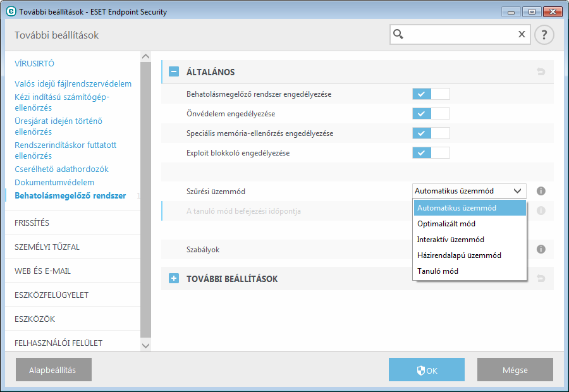Expand the TOVÁBBI BEÁLLÍTÁSOK section with plus icon
The height and width of the screenshot is (392, 569).
click(x=174, y=278)
